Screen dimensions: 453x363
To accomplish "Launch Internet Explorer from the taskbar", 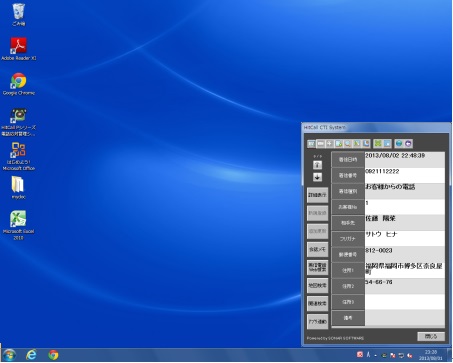I will tap(31, 355).
